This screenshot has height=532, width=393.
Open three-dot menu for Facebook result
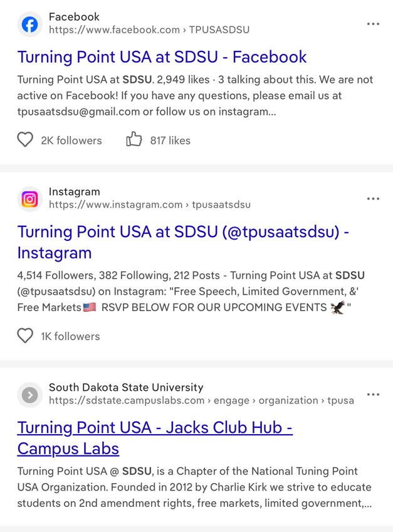(x=373, y=24)
